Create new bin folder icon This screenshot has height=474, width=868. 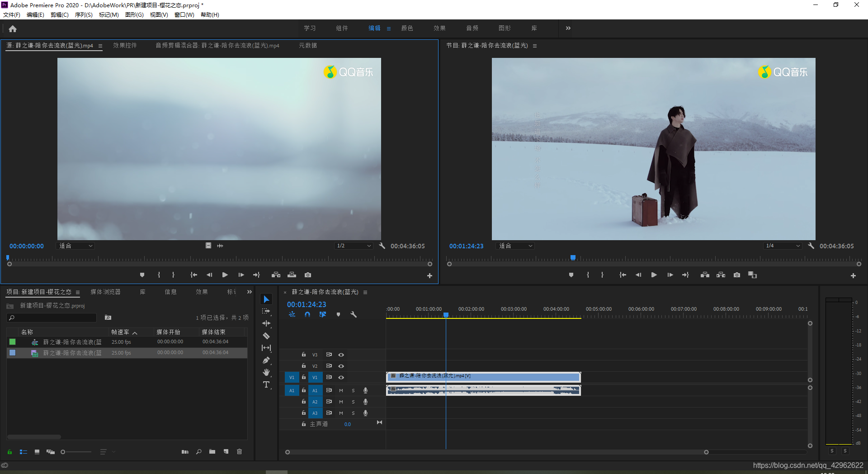[x=212, y=451]
